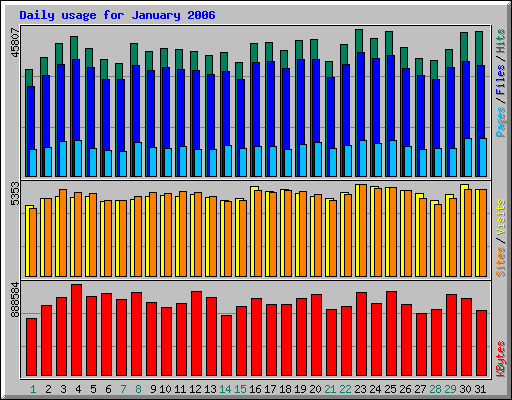Click the orange Sites bar for day 3
The image size is (512, 400).
[63, 233]
